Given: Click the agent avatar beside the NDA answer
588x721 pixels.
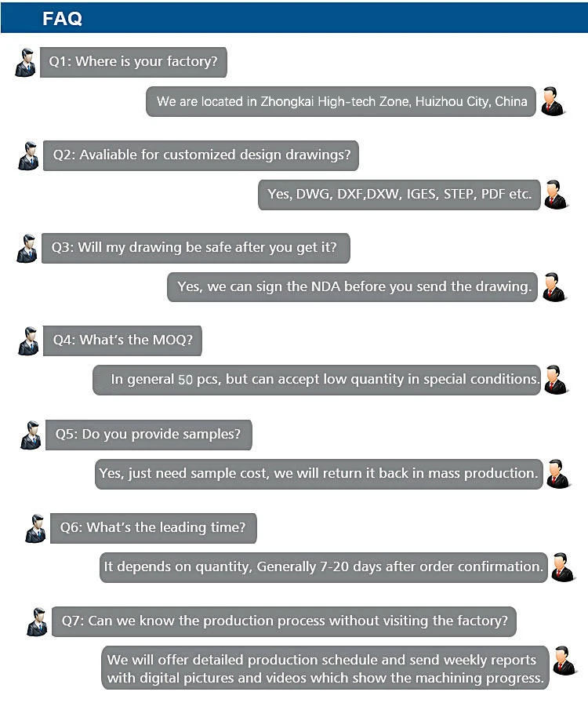Looking at the screenshot, I should [x=554, y=287].
